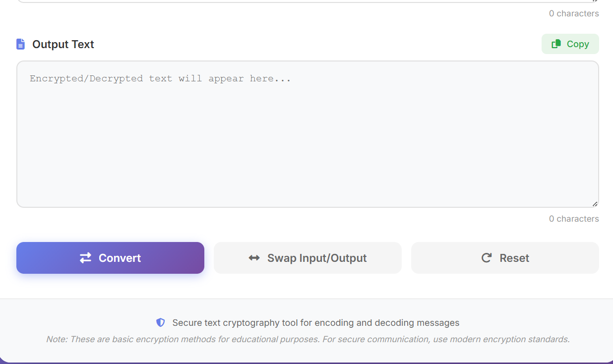Click the swap arrows icon inside Convert button
This screenshot has width=613, height=364.
[x=85, y=258]
